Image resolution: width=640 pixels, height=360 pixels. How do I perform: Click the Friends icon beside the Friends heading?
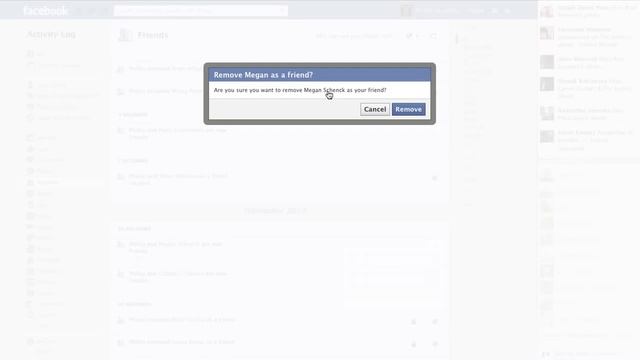[x=125, y=35]
